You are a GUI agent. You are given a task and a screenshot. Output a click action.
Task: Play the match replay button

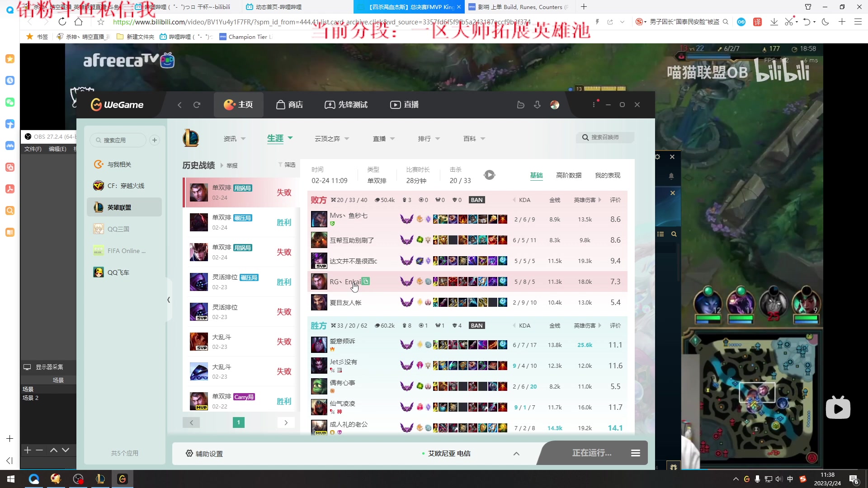(x=490, y=175)
